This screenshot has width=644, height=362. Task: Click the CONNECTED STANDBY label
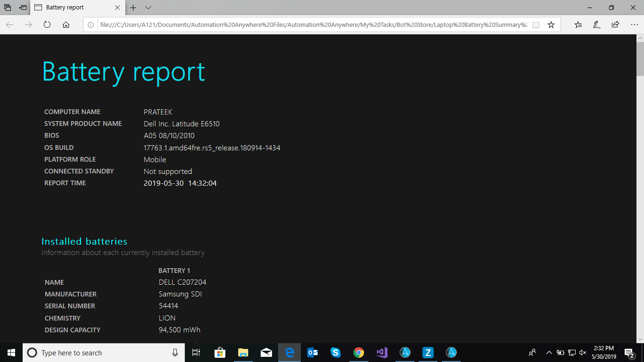(79, 171)
